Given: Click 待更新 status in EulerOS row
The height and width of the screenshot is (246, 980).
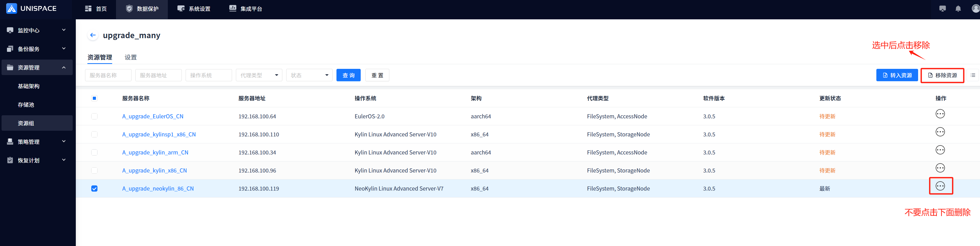Looking at the screenshot, I should click(827, 116).
